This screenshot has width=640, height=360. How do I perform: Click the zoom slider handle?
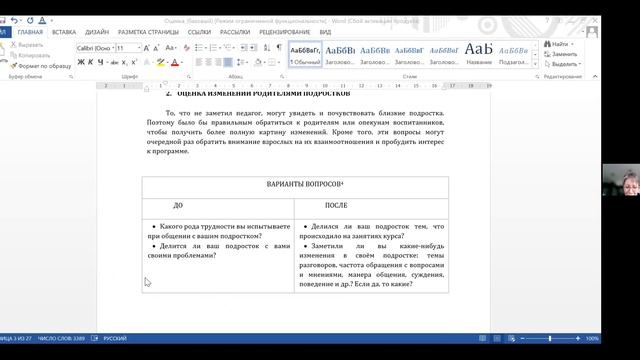tap(550, 338)
